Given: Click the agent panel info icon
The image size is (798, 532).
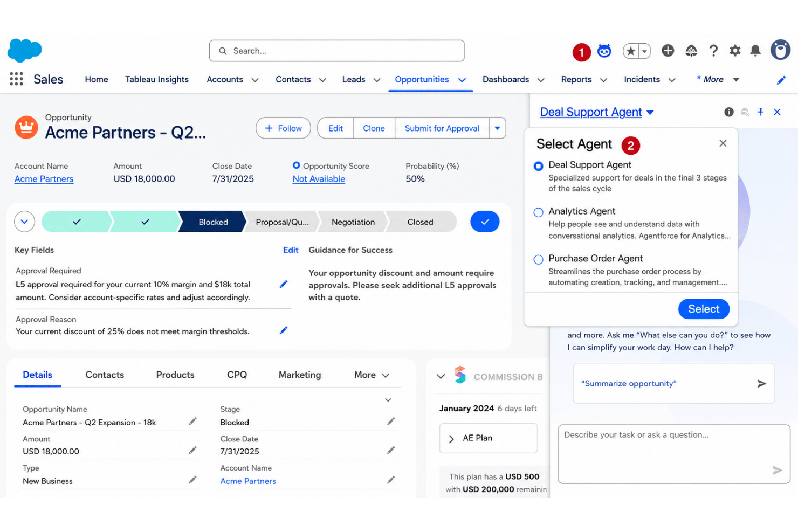Looking at the screenshot, I should [729, 112].
